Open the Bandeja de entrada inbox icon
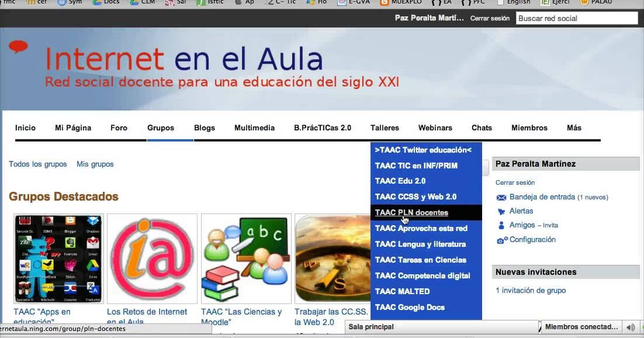Screen dimensions: 644x338 (501, 196)
